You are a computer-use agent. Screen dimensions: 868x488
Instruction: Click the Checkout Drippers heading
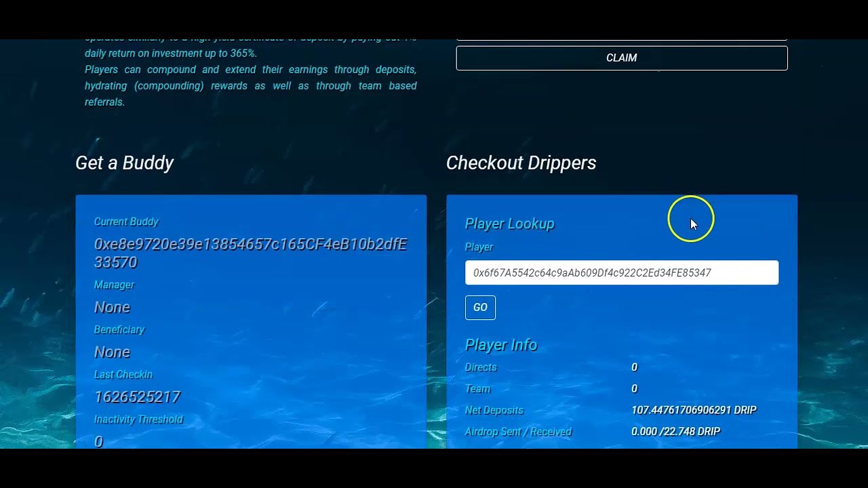click(521, 163)
